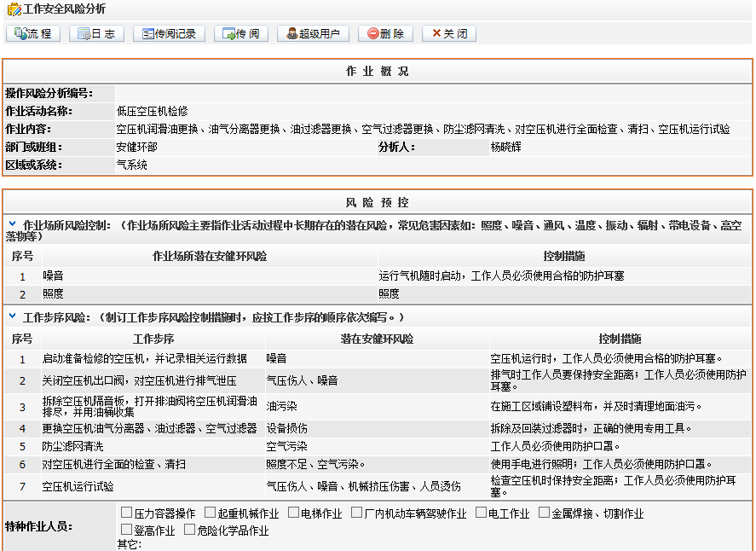This screenshot has height=551, width=756.
Task: Click the 传阅 circulate button
Action: [x=239, y=34]
